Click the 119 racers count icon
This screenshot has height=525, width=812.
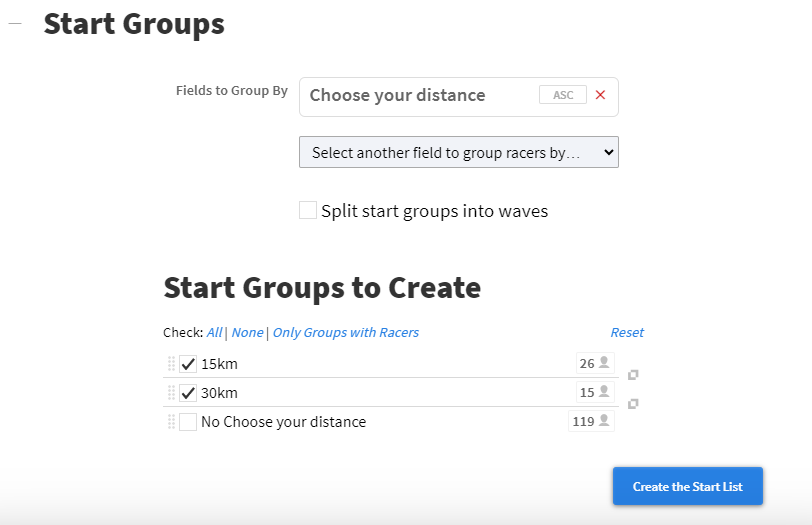(592, 421)
